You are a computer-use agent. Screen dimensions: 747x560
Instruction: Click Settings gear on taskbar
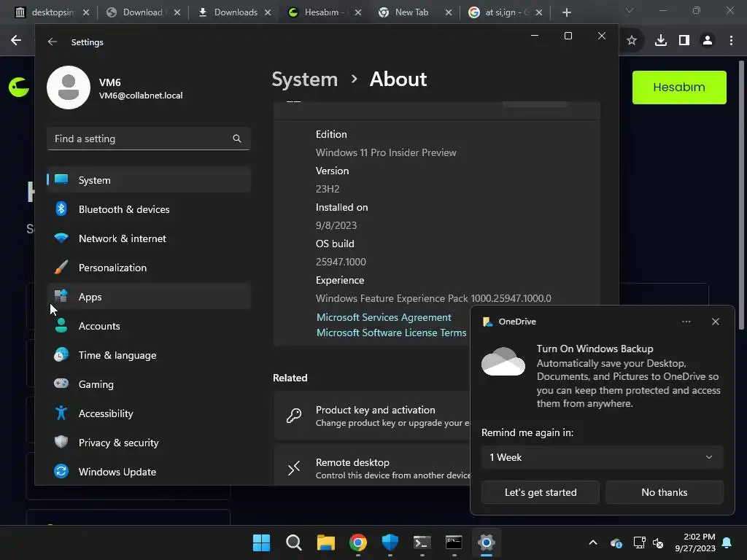pyautogui.click(x=487, y=542)
